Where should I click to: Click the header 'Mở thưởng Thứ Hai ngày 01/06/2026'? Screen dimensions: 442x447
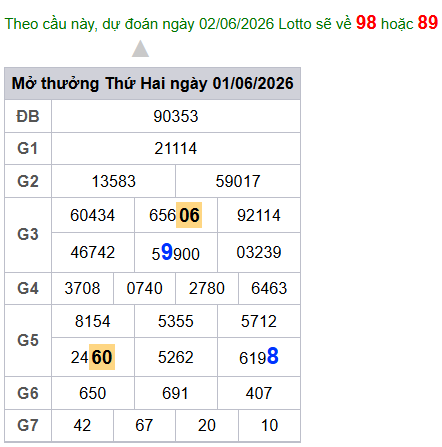[153, 83]
